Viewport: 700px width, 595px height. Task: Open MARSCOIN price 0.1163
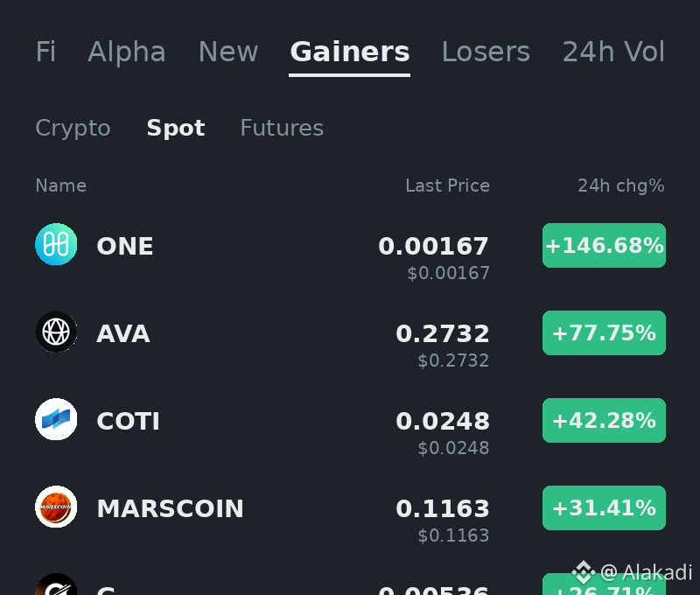pyautogui.click(x=443, y=508)
